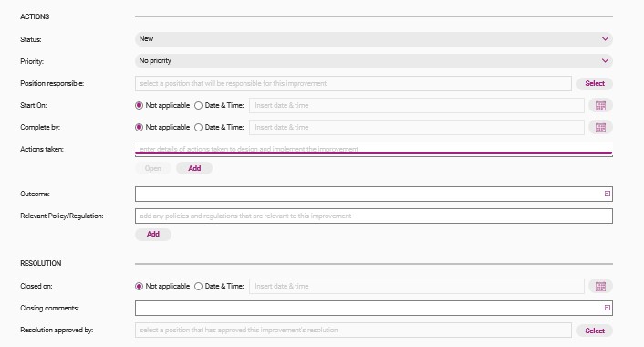Viewport: 644px width, 347px height.
Task: Select Not applicable for Start On
Action: (x=140, y=106)
